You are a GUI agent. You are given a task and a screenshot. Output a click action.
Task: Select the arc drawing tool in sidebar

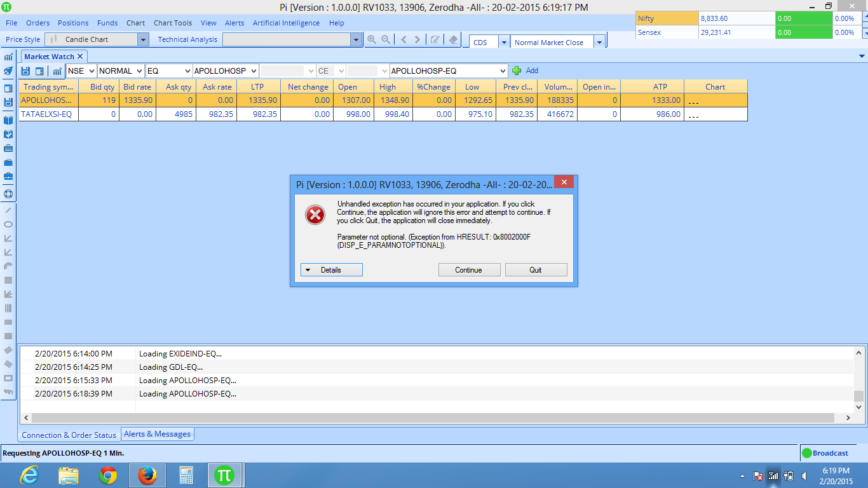point(8,266)
